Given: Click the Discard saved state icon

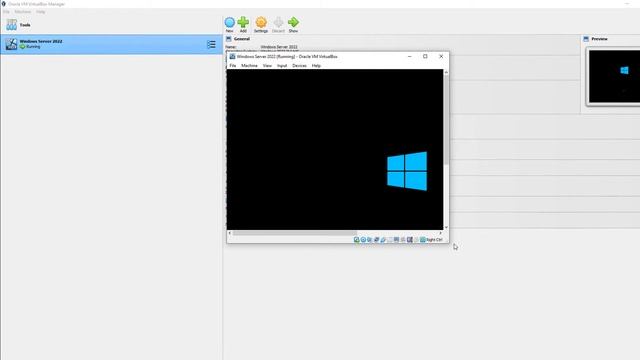Looking at the screenshot, I should [278, 22].
